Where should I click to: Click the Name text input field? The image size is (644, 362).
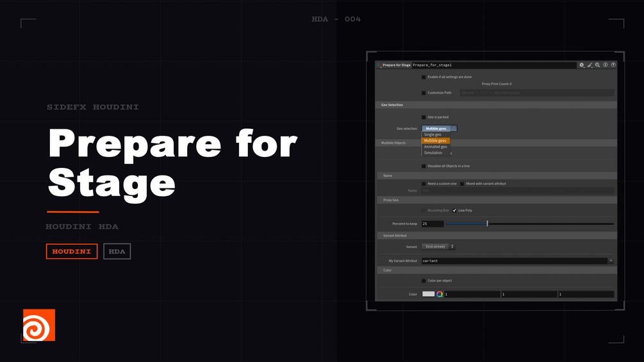click(x=518, y=191)
